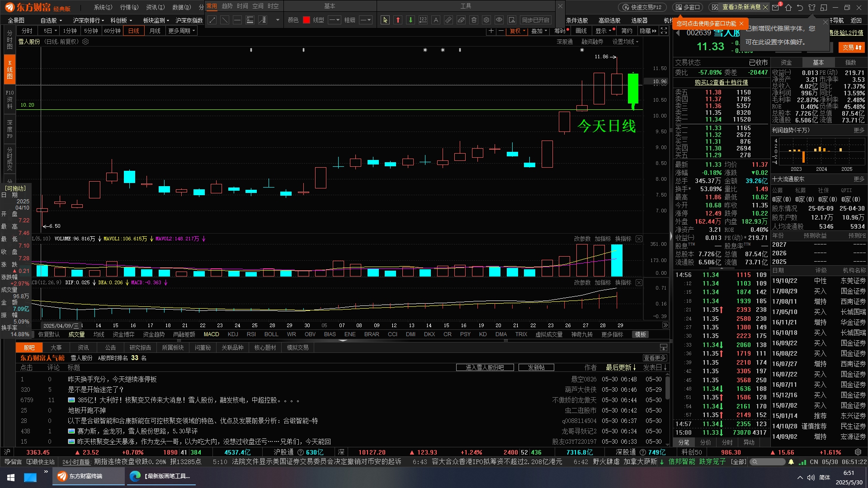868x488 pixels.
Task: Toggle 筹码 chip distribution panel
Action: [x=560, y=31]
